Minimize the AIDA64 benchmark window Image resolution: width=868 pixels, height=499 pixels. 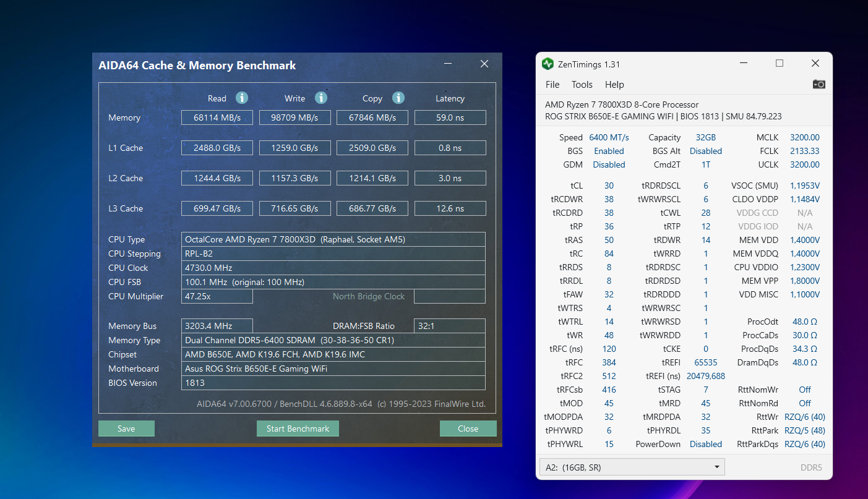tap(448, 64)
